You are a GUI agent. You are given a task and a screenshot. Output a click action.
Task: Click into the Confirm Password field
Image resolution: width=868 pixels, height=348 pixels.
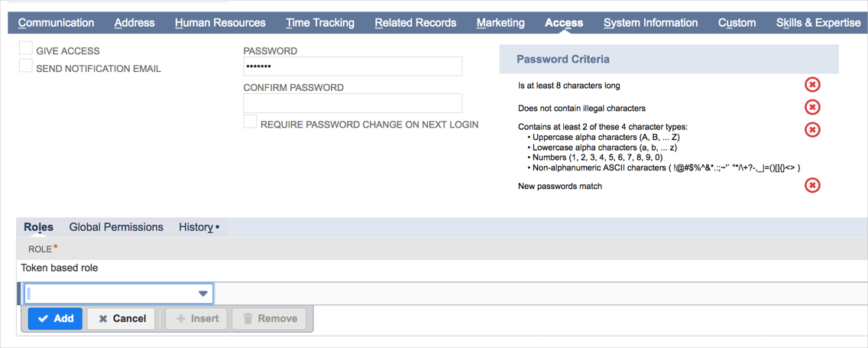[352, 103]
